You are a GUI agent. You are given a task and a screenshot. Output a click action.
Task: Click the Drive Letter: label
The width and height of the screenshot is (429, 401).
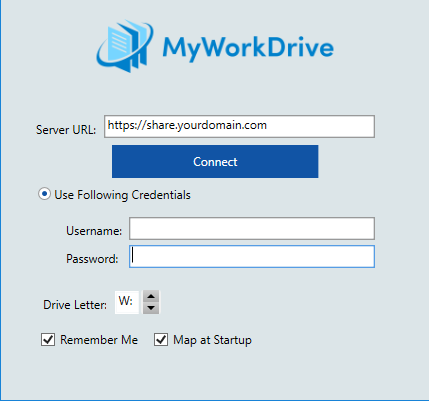point(75,305)
